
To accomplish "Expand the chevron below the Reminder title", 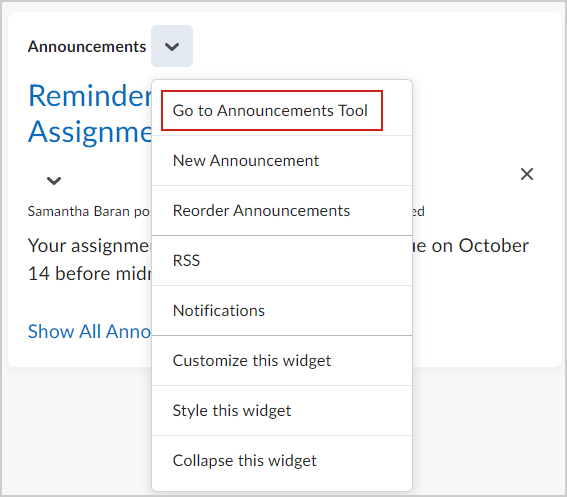I will [54, 180].
